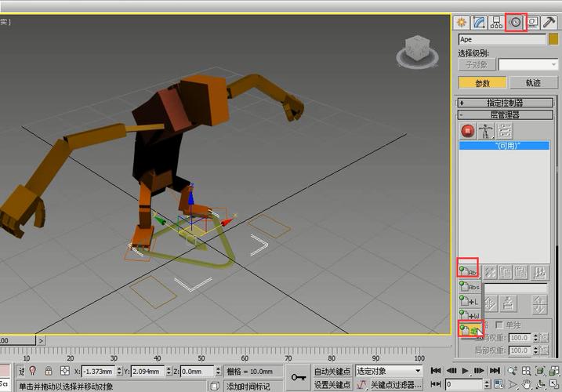
Task: Click the global weight spinner arrows
Action: (535, 338)
